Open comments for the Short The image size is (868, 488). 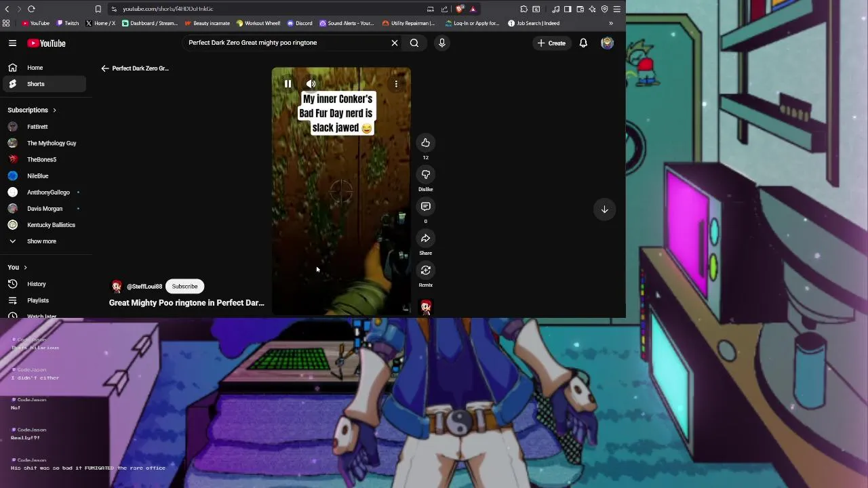(425, 206)
